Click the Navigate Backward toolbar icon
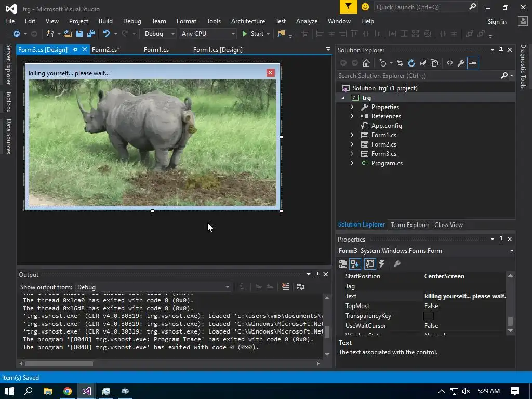The height and width of the screenshot is (399, 532). (16, 34)
